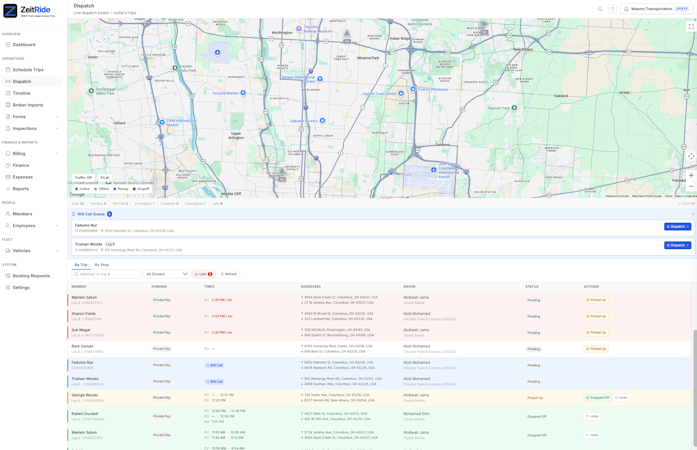Zoom in the map with plus button

(x=691, y=176)
